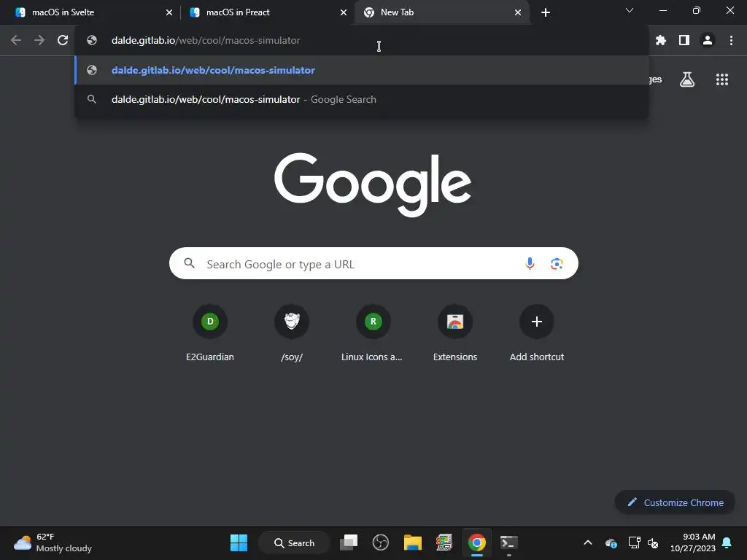Click the OneDrive cloud tray icon
This screenshot has width=747, height=560.
[x=611, y=542]
